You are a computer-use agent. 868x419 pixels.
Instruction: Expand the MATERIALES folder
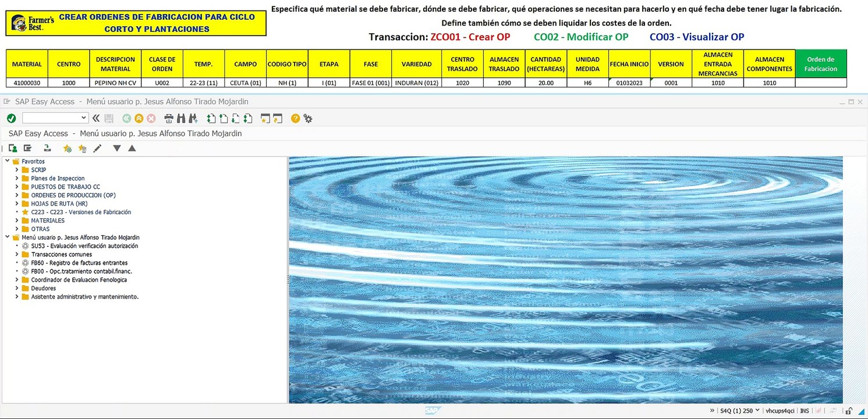[x=17, y=221]
